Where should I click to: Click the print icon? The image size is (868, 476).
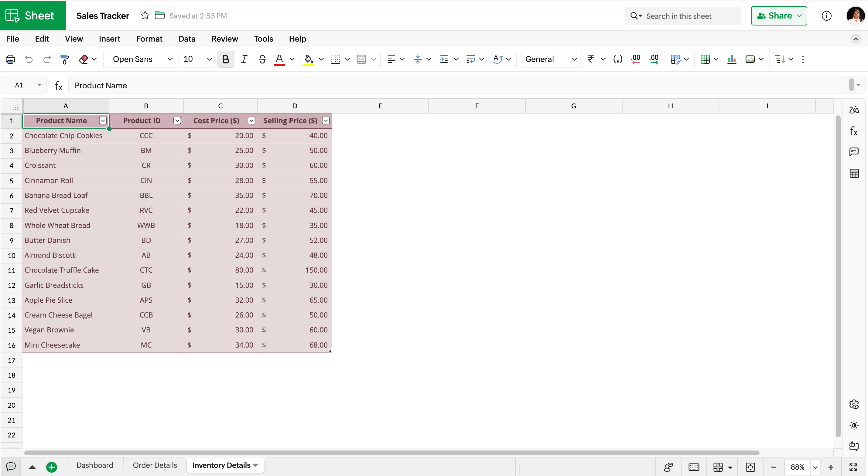[x=10, y=59]
